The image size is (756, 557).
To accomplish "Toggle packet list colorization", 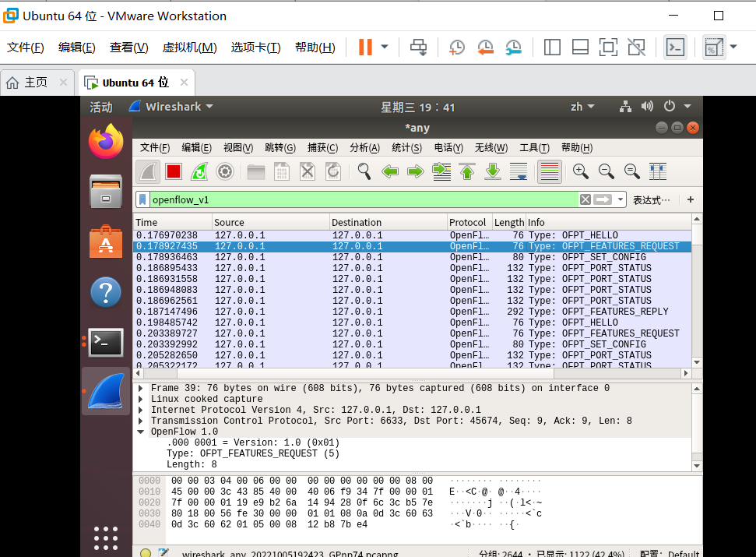I will (550, 171).
